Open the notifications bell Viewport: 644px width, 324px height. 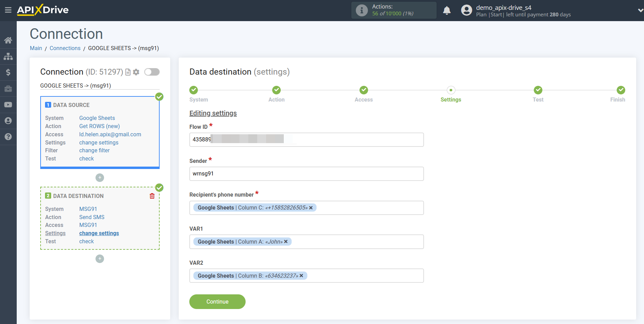(x=447, y=11)
